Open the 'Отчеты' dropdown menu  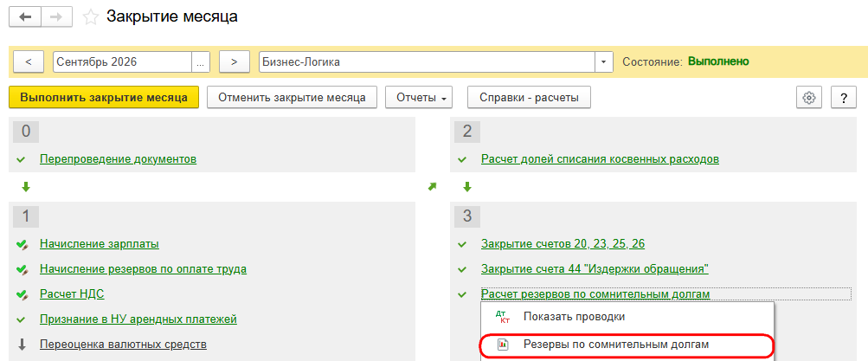click(419, 98)
